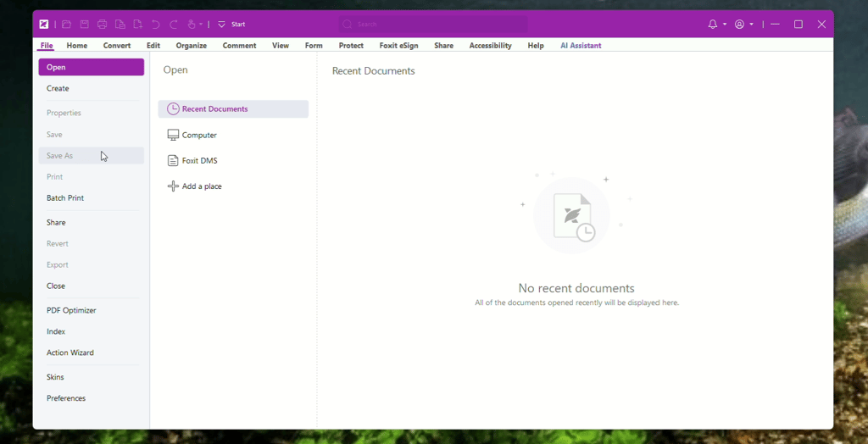Click the Search field in title bar
This screenshot has height=444, width=868.
click(x=433, y=25)
